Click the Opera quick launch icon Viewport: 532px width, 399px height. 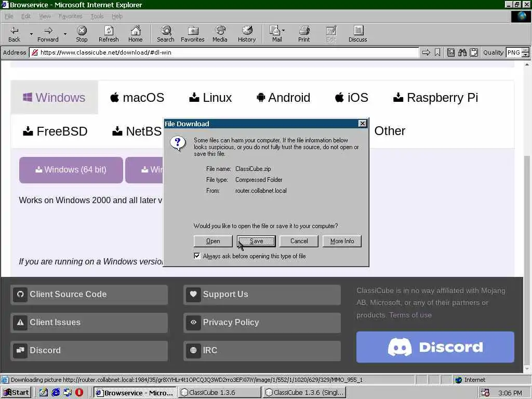[x=79, y=393]
